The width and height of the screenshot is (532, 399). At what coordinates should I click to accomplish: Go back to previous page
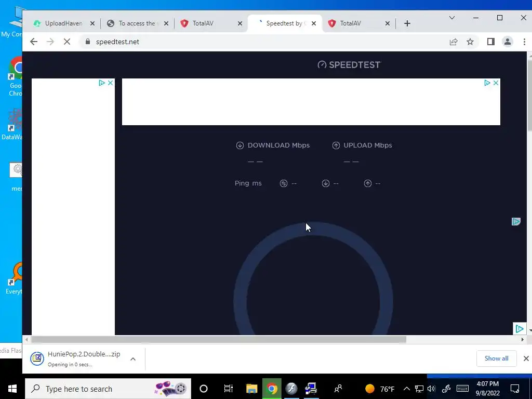pos(34,42)
